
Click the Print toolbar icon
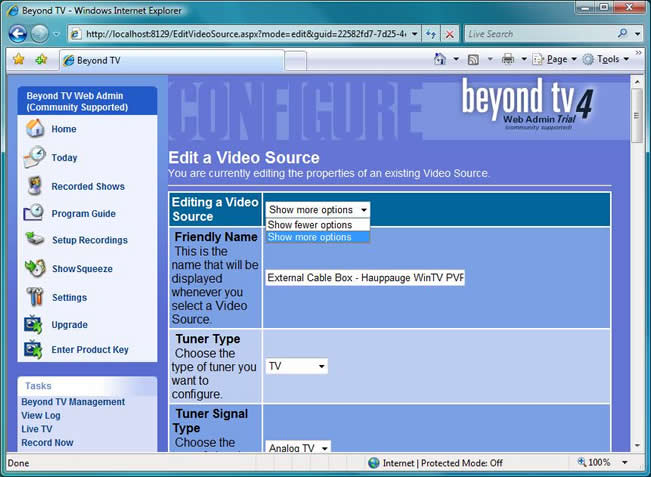tap(508, 59)
